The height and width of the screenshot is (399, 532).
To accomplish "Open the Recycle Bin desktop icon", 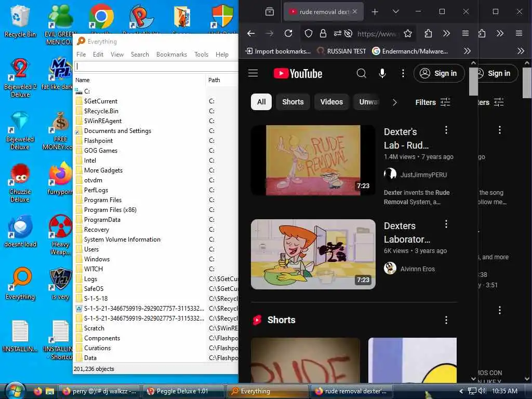I will pyautogui.click(x=20, y=21).
